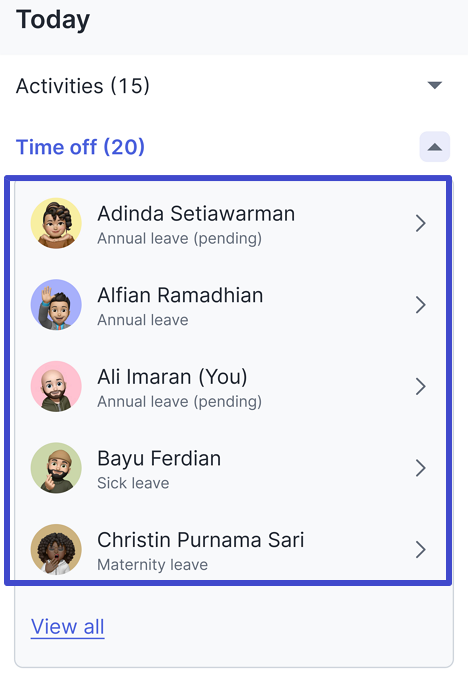Click Ali Imaran's bald avatar
Screen dimensions: 468x679
[56, 386]
